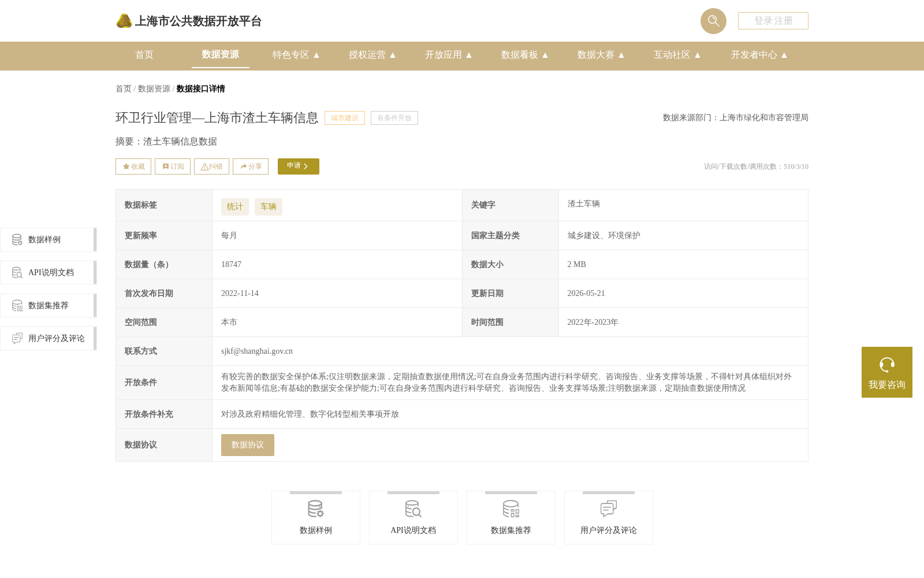Go to 数据资源 in the breadcrumb
Viewport: 924px width, 578px height.
click(x=154, y=88)
